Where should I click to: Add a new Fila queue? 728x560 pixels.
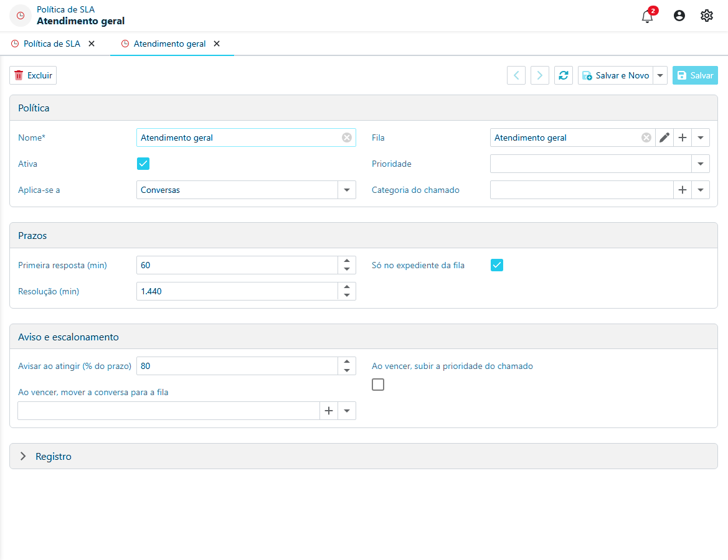[683, 138]
